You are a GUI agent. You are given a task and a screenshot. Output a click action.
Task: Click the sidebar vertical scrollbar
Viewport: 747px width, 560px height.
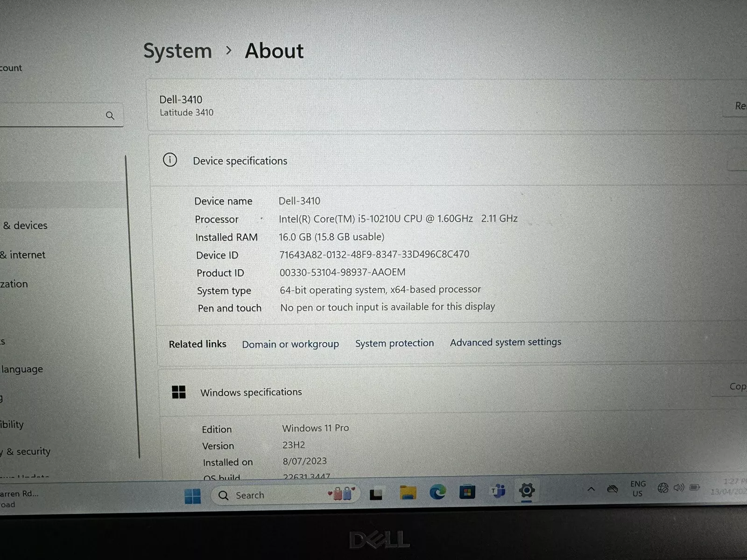click(132, 307)
